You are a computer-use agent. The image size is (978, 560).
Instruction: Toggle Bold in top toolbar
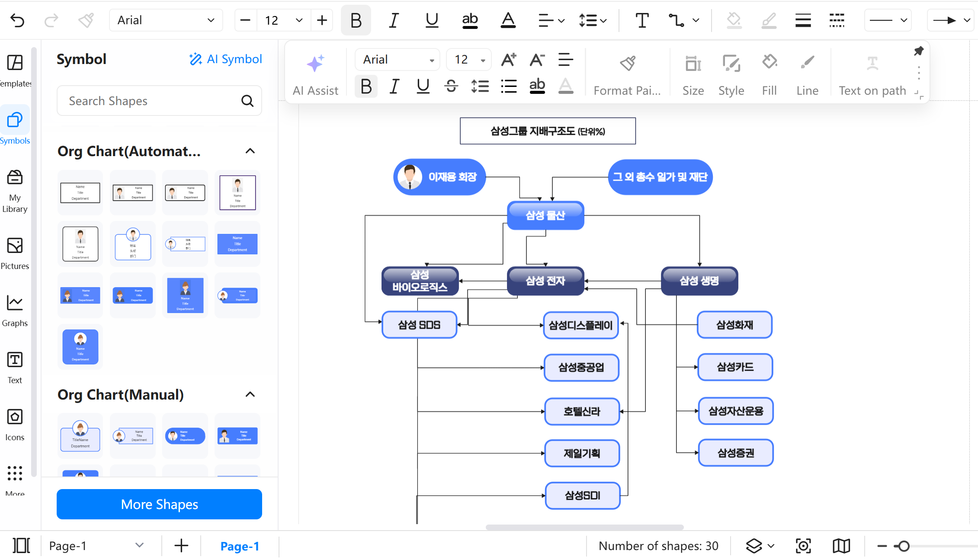[356, 20]
